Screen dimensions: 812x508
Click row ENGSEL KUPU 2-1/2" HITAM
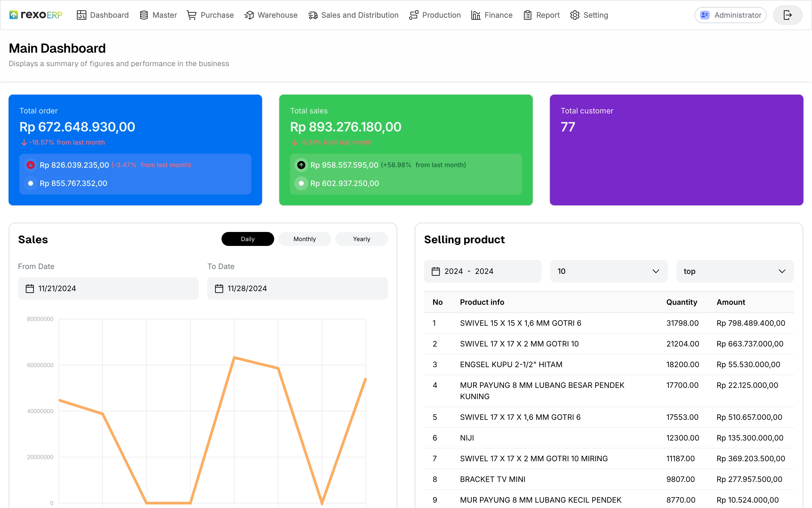[609, 364]
